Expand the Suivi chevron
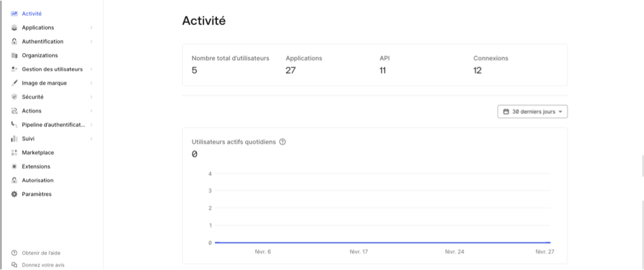 [x=91, y=139]
